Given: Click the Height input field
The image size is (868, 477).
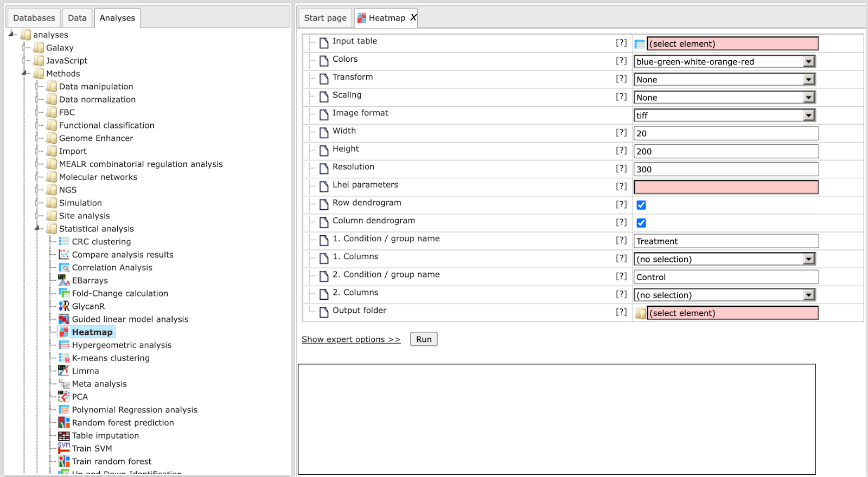Looking at the screenshot, I should pos(726,151).
